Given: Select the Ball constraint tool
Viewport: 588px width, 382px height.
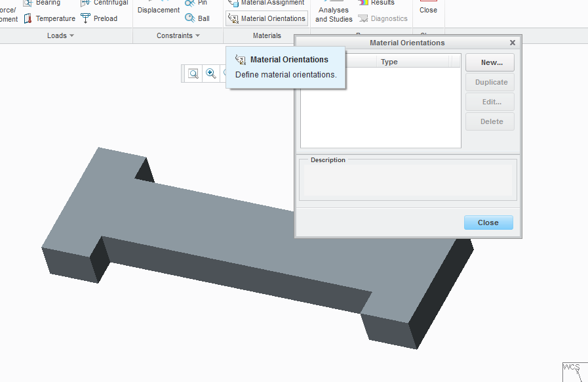Looking at the screenshot, I should pos(197,18).
